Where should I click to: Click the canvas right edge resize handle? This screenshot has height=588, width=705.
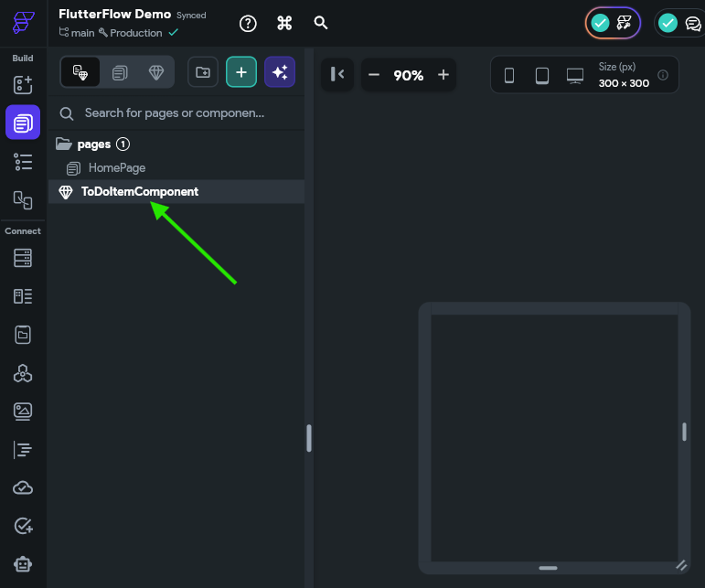click(684, 432)
